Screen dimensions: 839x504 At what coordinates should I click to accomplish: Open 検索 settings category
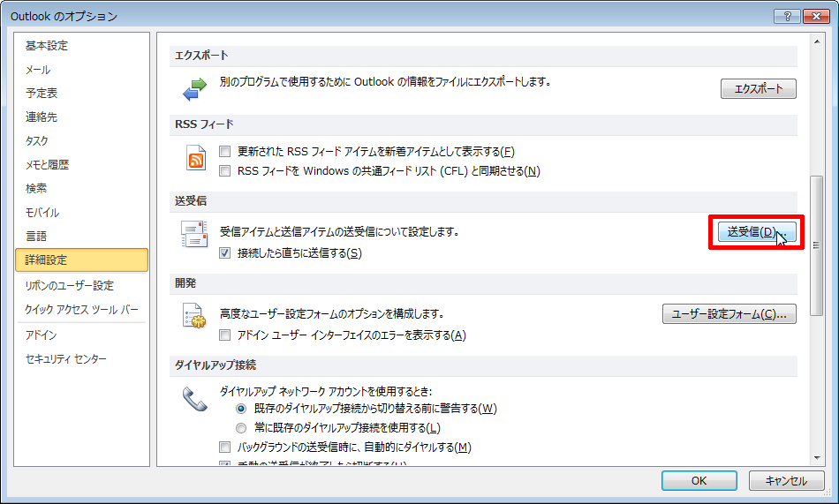pos(81,188)
